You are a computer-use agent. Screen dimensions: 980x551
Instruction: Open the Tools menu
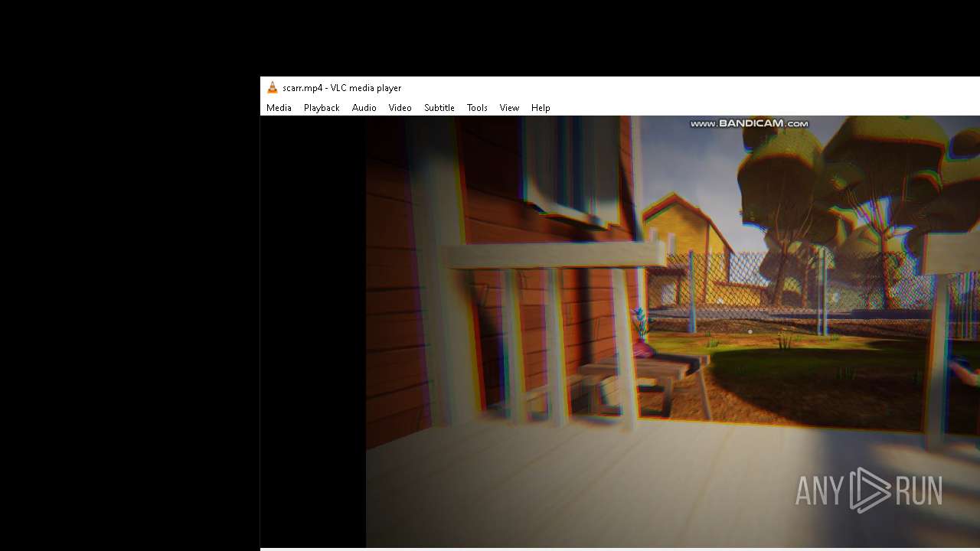click(477, 108)
